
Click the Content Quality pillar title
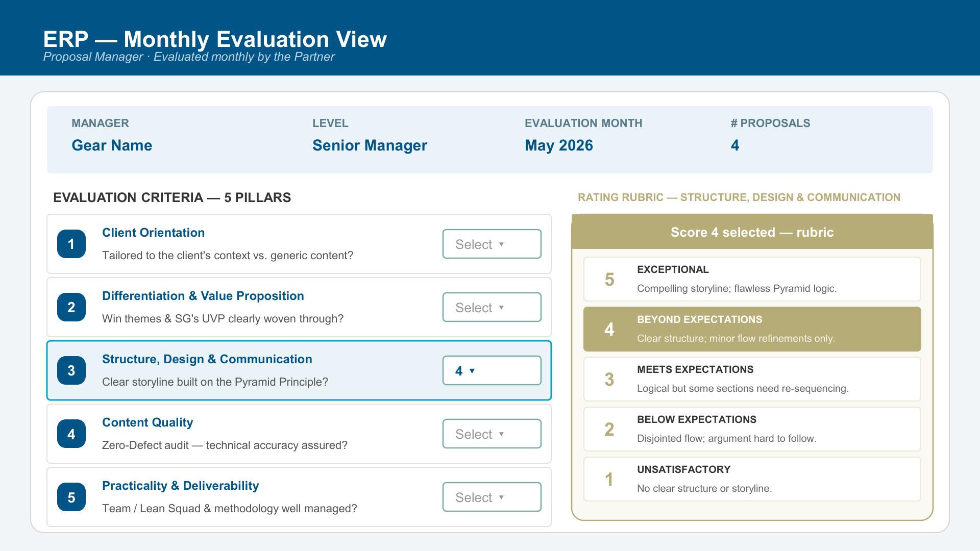(148, 422)
